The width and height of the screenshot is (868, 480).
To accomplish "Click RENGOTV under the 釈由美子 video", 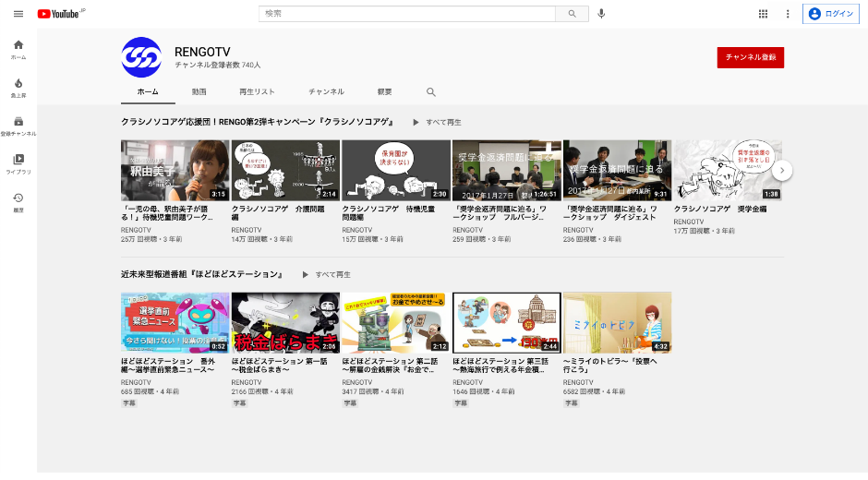I will (x=136, y=230).
